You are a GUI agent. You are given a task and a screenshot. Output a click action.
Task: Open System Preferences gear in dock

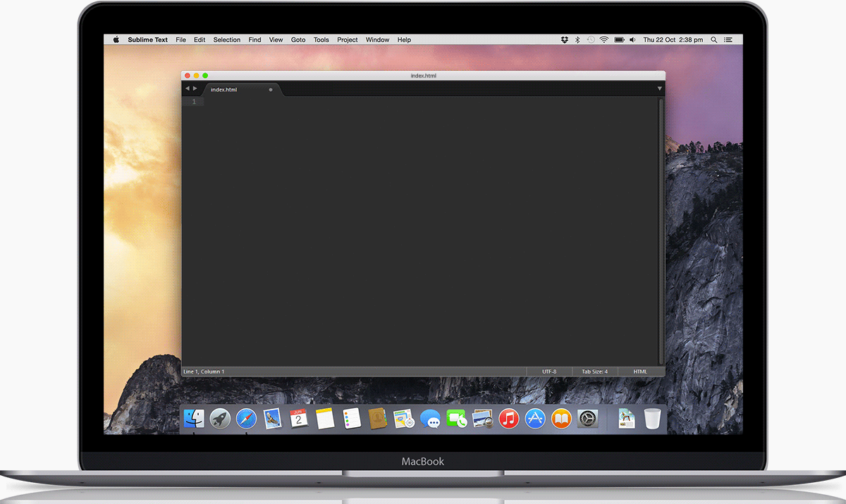click(588, 419)
